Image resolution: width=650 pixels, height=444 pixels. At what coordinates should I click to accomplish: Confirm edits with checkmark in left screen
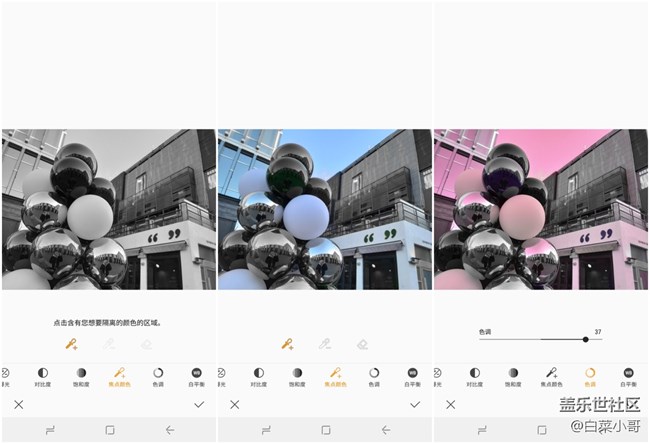199,404
